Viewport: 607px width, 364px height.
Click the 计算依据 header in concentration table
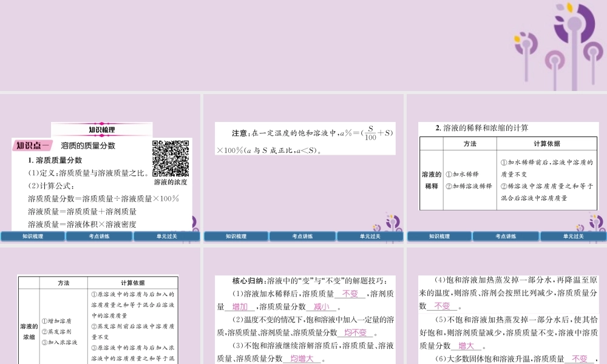click(133, 283)
